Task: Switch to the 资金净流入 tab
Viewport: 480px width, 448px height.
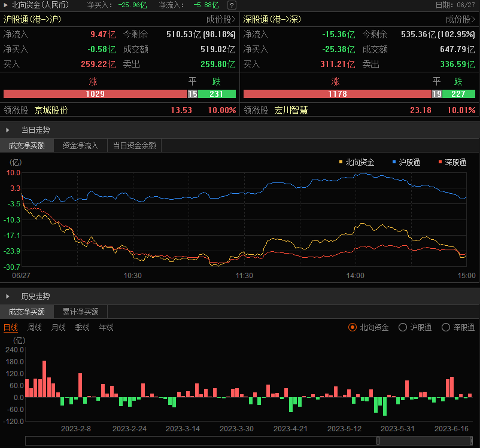Action: [80, 145]
